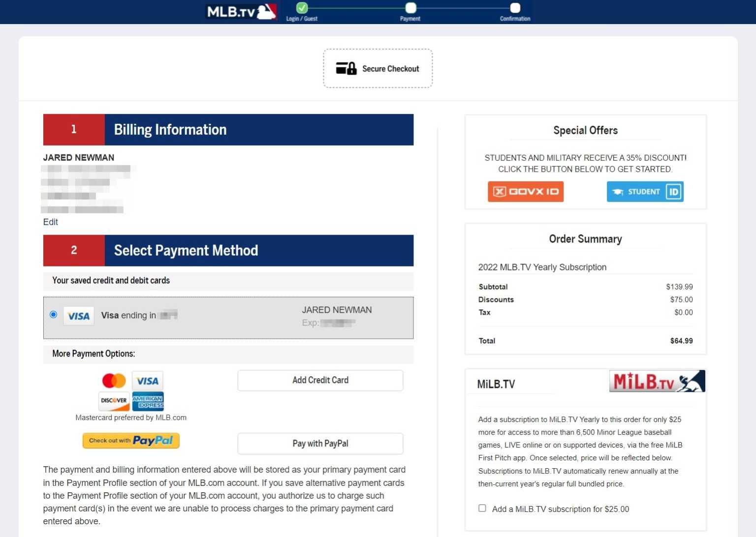Click the Discover card icon
This screenshot has width=756, height=537.
(x=113, y=401)
